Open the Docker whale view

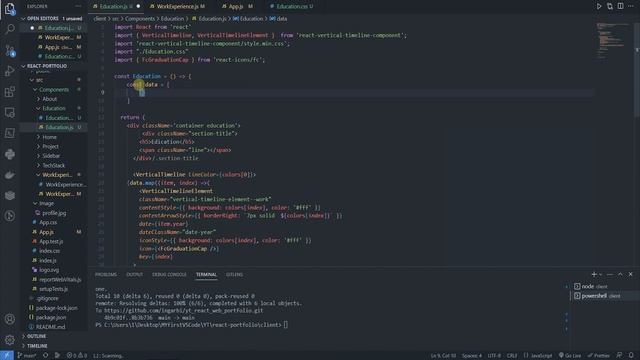[10, 175]
